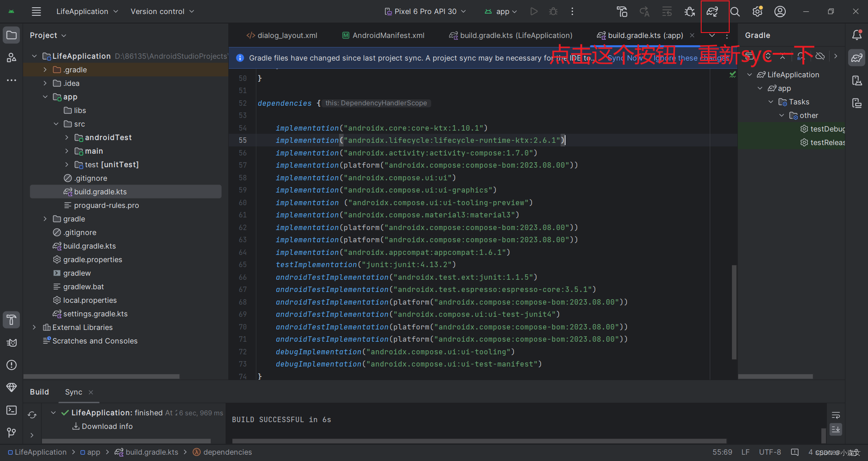Switch to the AndroidManifest.xml tab
The height and width of the screenshot is (461, 868).
[x=382, y=35]
